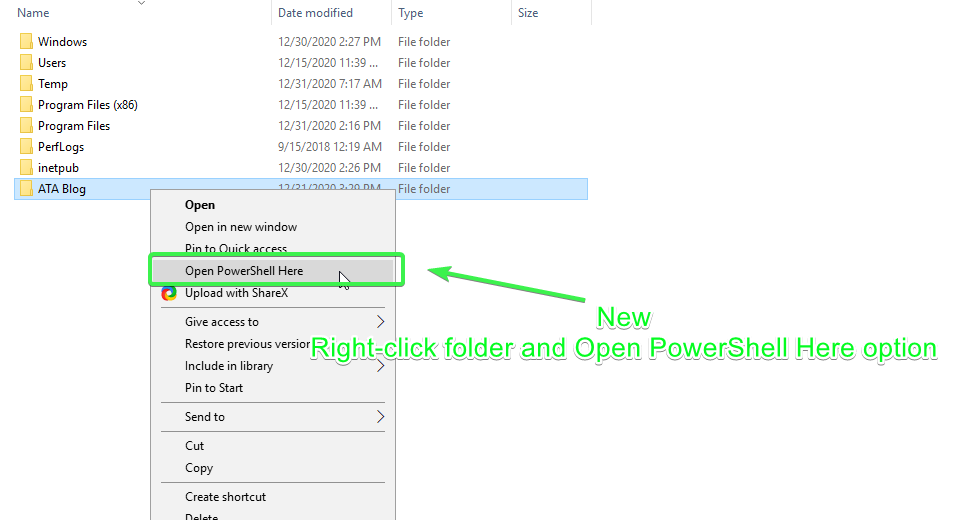Click the Program Files (x86) folder icon
The height and width of the screenshot is (520, 963).
point(26,105)
